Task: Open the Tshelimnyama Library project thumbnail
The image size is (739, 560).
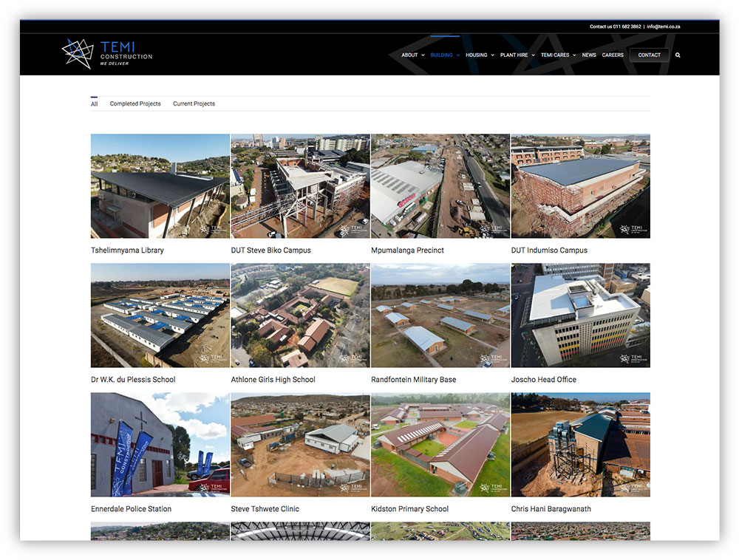Action: click(x=160, y=185)
